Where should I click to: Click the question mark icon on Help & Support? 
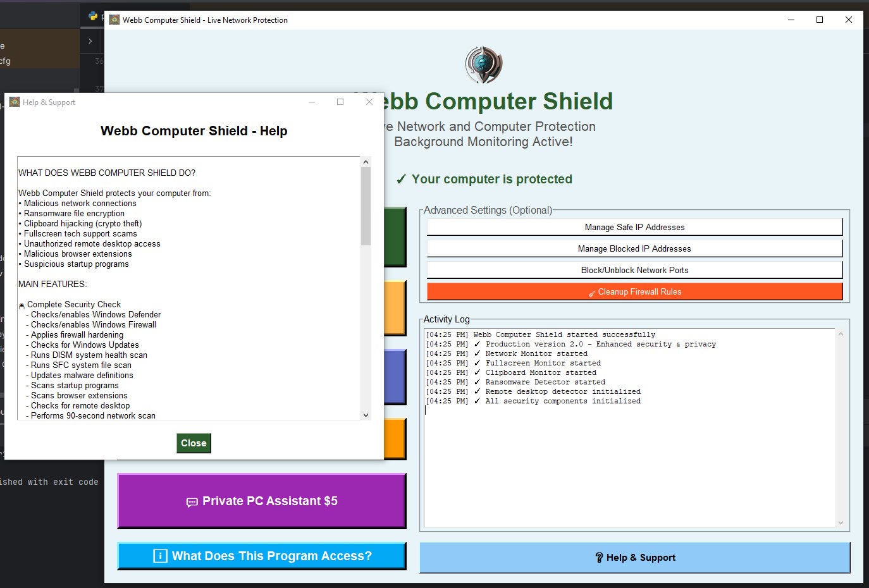(x=599, y=557)
